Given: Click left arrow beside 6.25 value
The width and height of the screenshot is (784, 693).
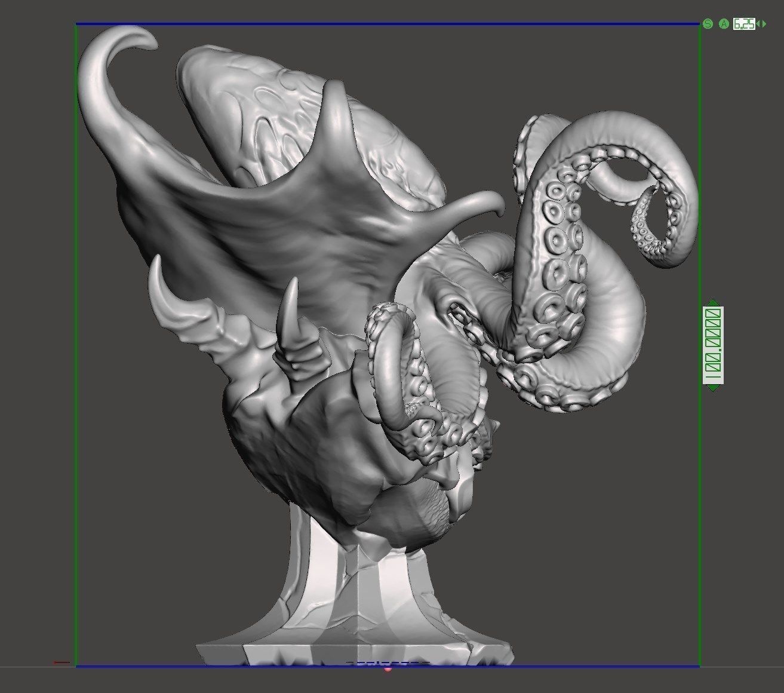Looking at the screenshot, I should pos(758,24).
